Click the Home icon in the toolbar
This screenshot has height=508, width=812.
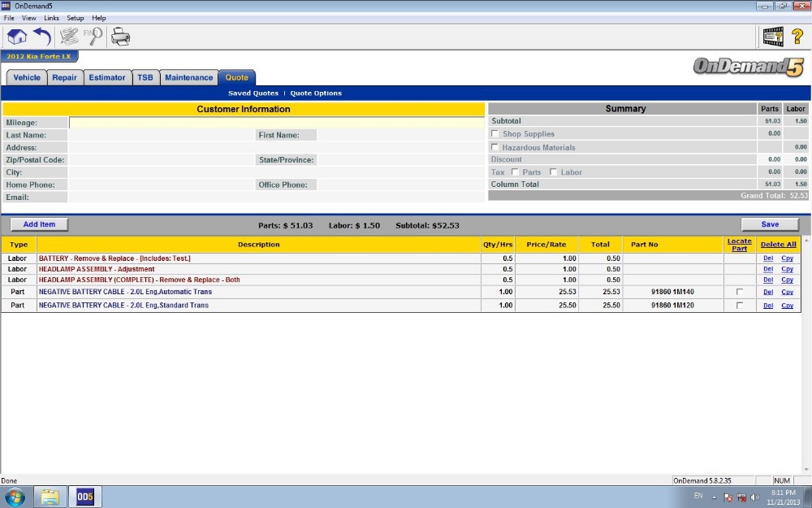click(x=16, y=37)
